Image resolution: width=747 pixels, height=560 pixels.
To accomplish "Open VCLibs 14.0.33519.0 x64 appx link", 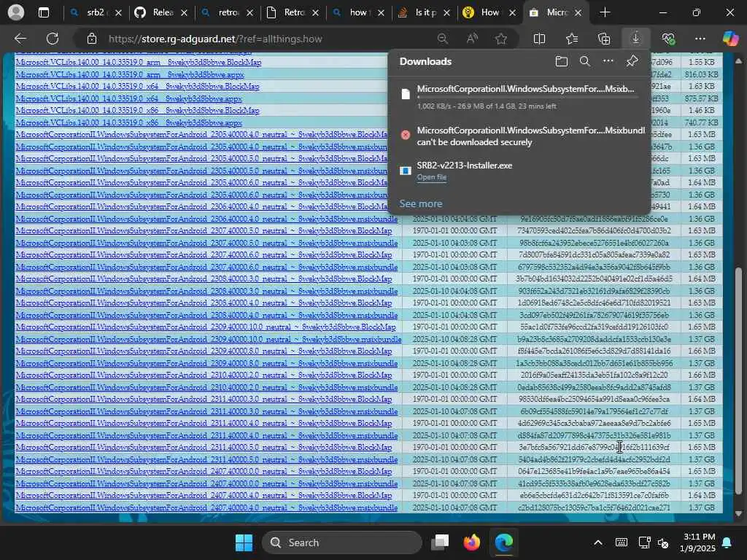I will tap(128, 98).
